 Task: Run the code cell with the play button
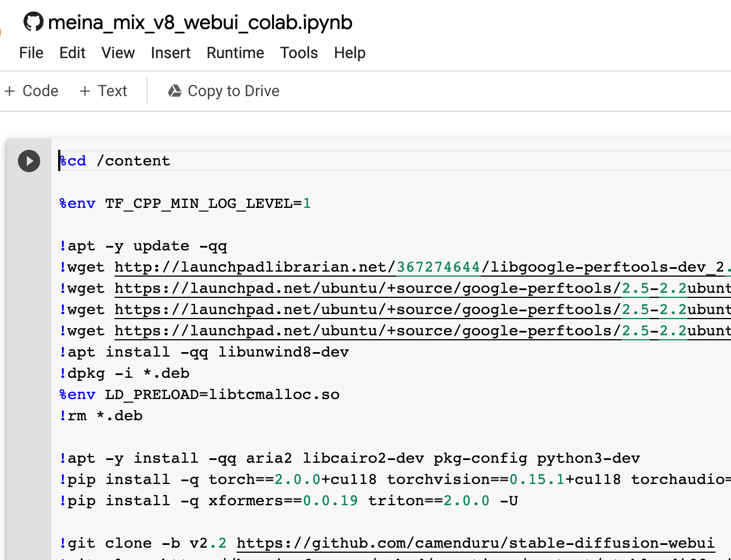point(29,161)
